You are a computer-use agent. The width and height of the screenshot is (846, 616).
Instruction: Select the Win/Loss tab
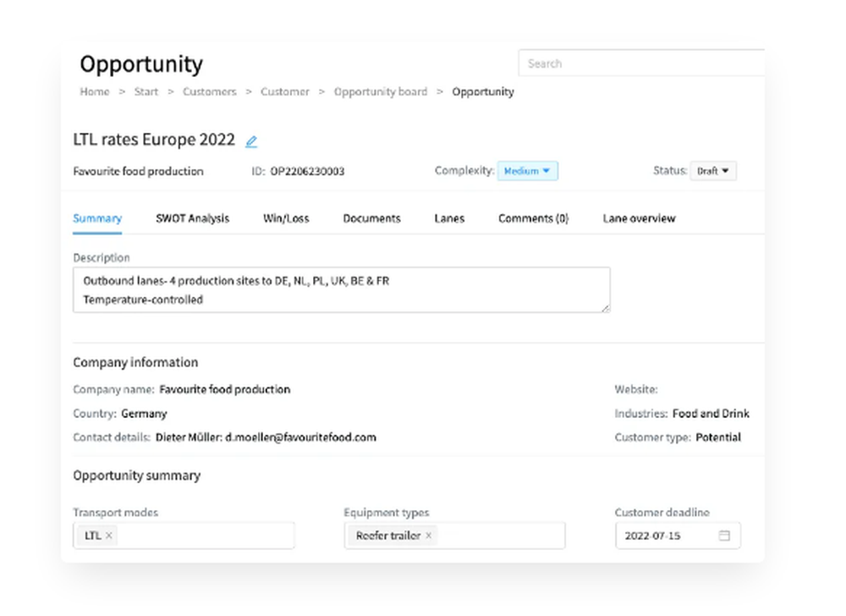coord(287,217)
